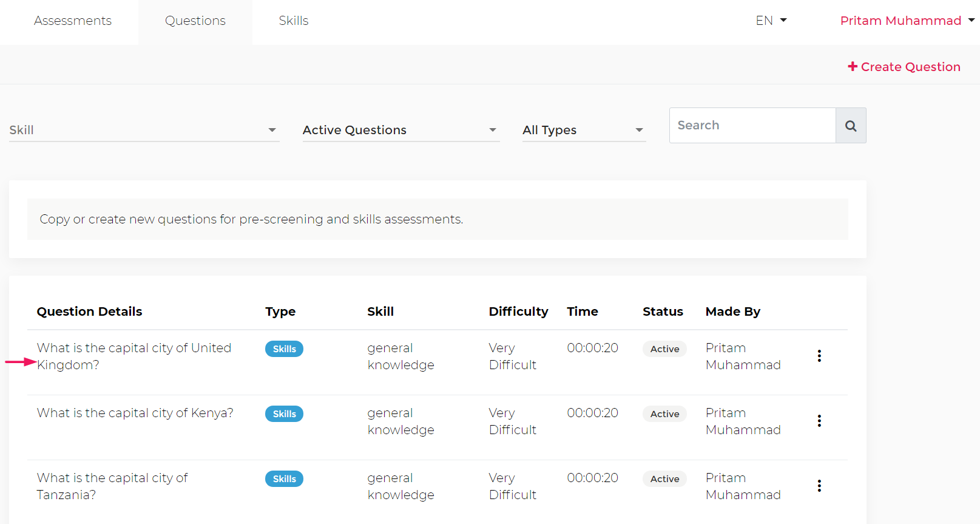Click the Active status badge for United Kingdom question
The width and height of the screenshot is (980, 524).
click(664, 349)
